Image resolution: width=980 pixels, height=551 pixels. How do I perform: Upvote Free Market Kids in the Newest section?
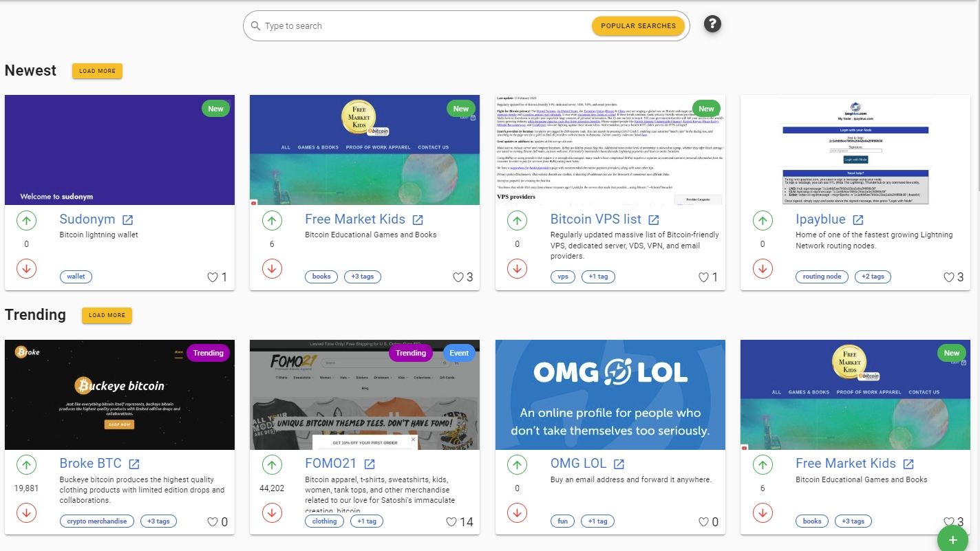point(272,221)
